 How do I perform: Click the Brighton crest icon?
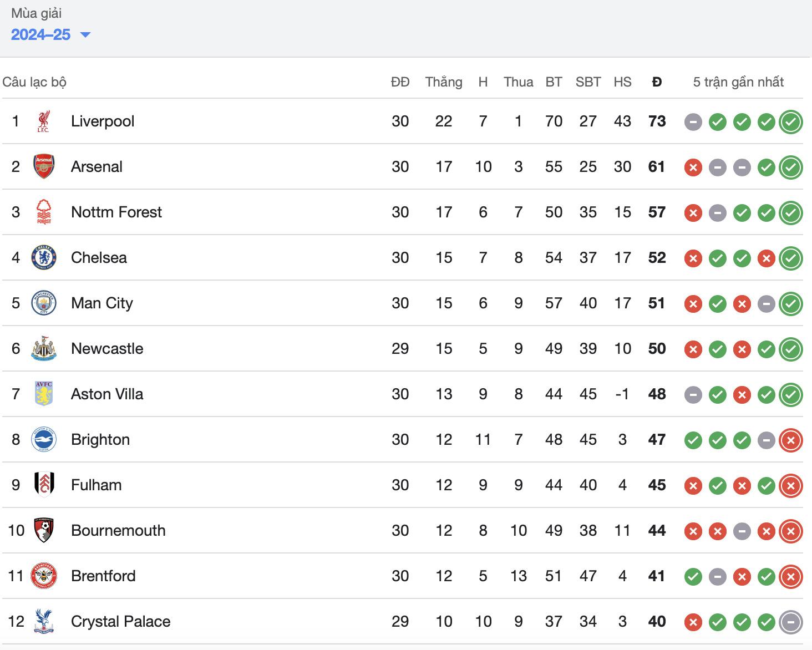coord(44,440)
